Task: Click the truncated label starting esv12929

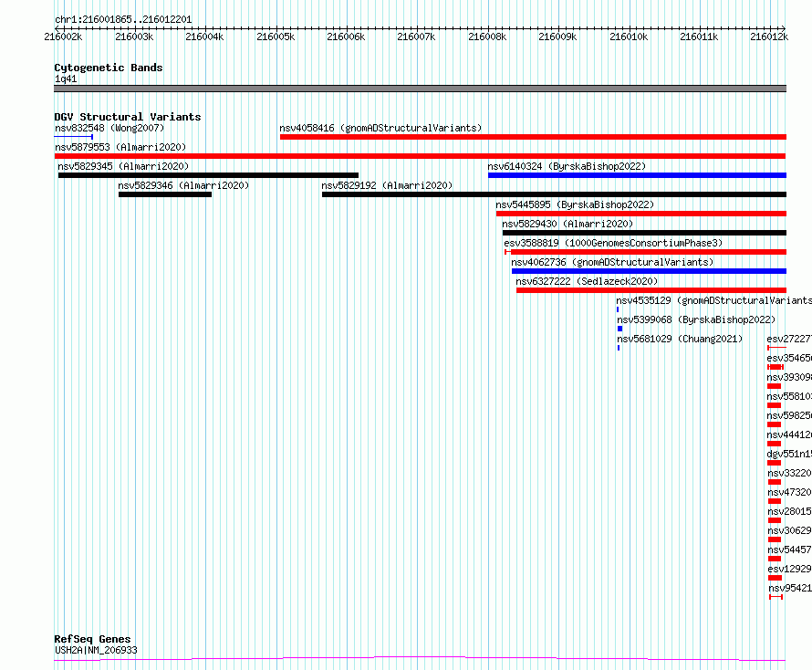Action: click(789, 569)
